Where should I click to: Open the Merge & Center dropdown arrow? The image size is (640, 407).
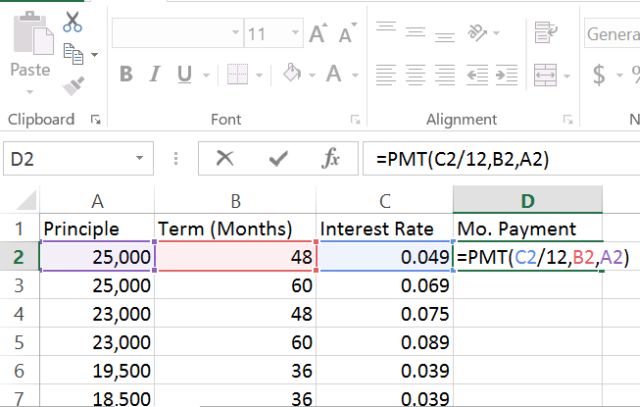point(567,76)
